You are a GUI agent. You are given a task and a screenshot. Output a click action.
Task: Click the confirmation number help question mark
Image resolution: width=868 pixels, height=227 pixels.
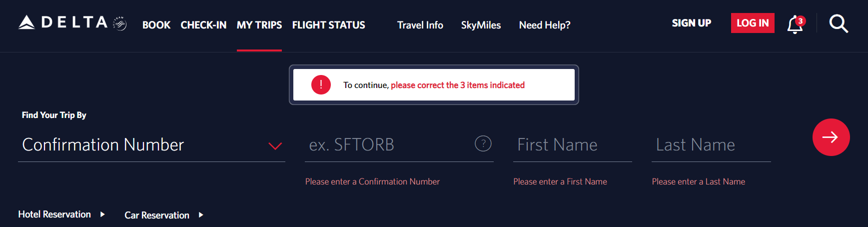pos(483,143)
